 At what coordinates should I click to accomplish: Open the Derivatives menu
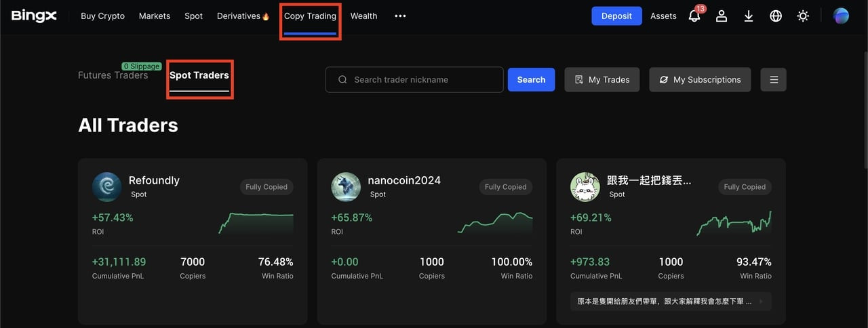(x=243, y=16)
